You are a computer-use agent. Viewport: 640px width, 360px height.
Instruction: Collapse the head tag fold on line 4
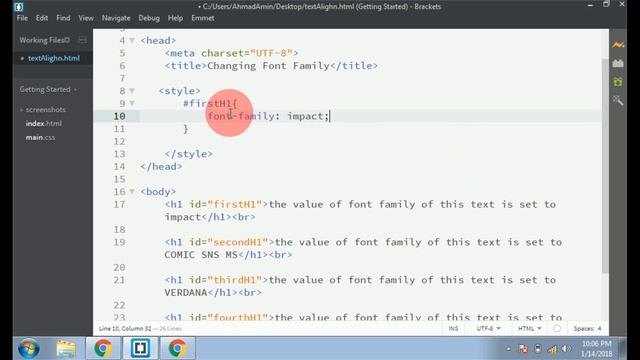point(132,40)
